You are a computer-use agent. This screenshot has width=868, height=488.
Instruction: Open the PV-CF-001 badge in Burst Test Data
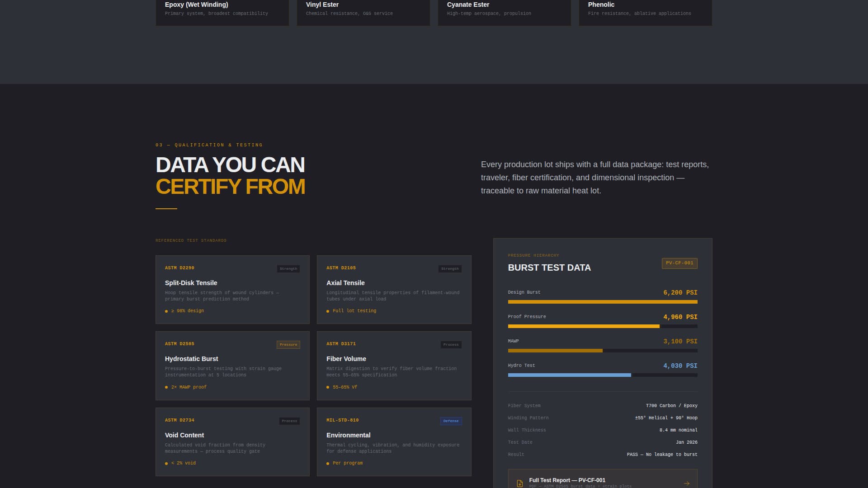click(680, 263)
